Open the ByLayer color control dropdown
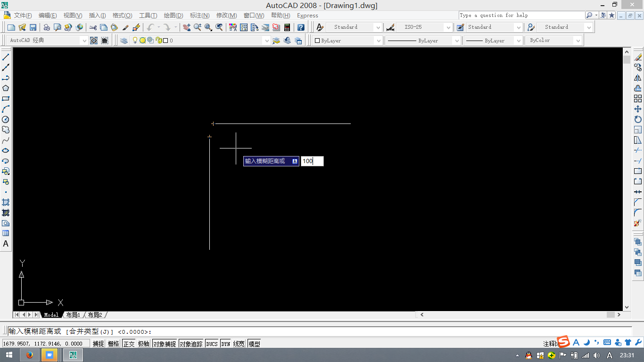The height and width of the screenshot is (362, 644). (x=378, y=41)
